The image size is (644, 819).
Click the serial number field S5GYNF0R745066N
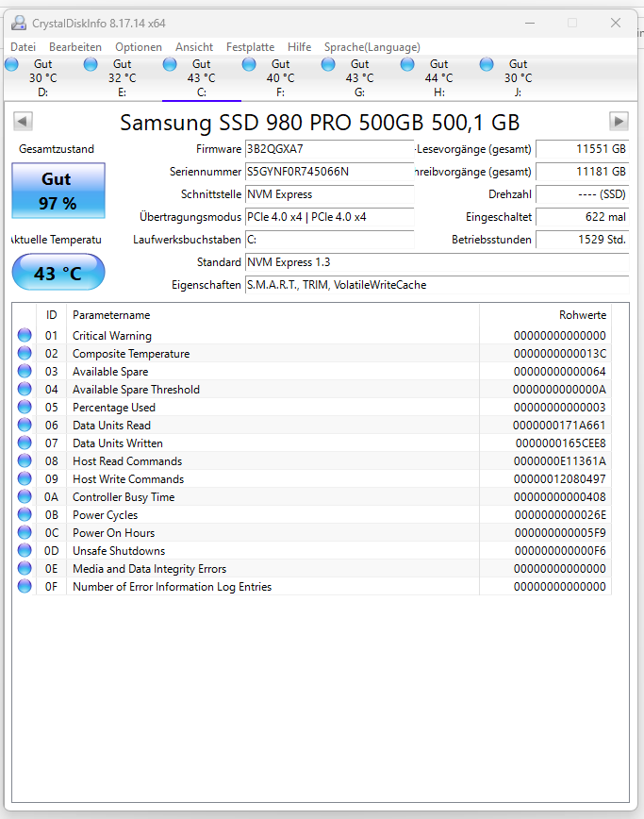coord(329,172)
